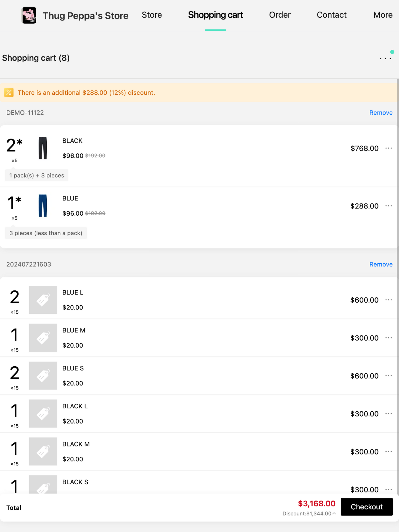
Task: Open more options for the BLUE M item
Action: click(x=389, y=338)
